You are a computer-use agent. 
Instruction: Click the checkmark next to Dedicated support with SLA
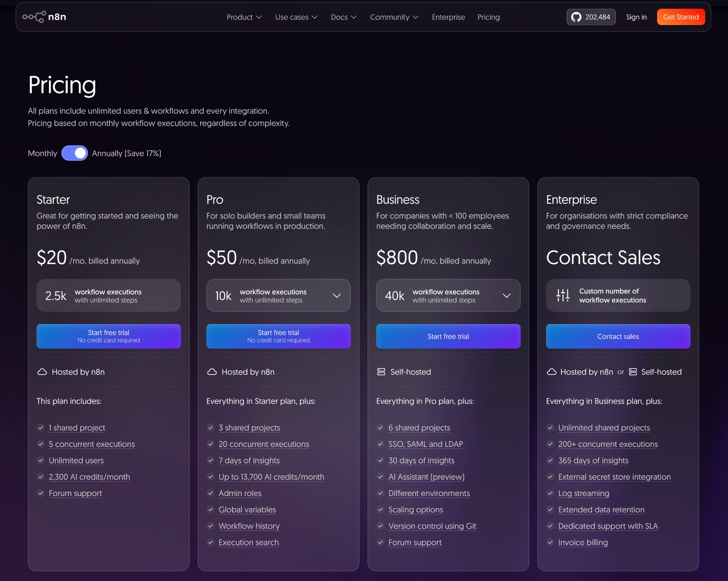coord(550,526)
